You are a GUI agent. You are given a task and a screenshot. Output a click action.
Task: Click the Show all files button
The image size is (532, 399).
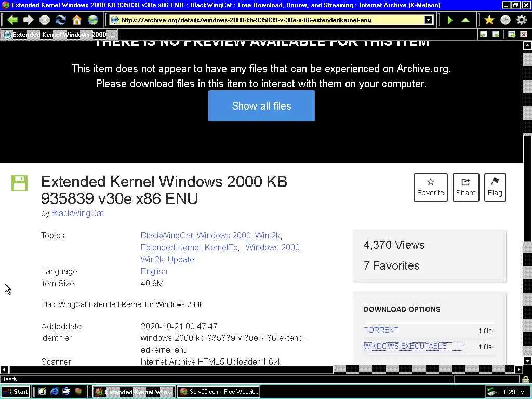click(x=261, y=106)
